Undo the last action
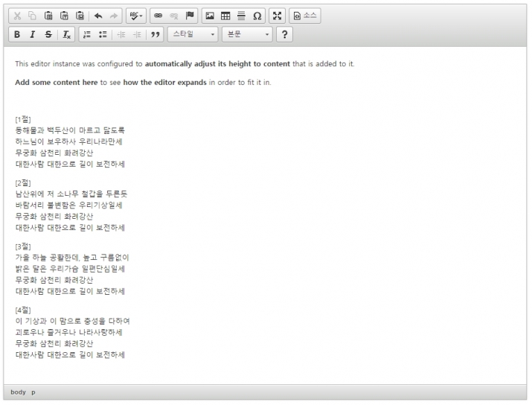532x405 pixels. 98,16
